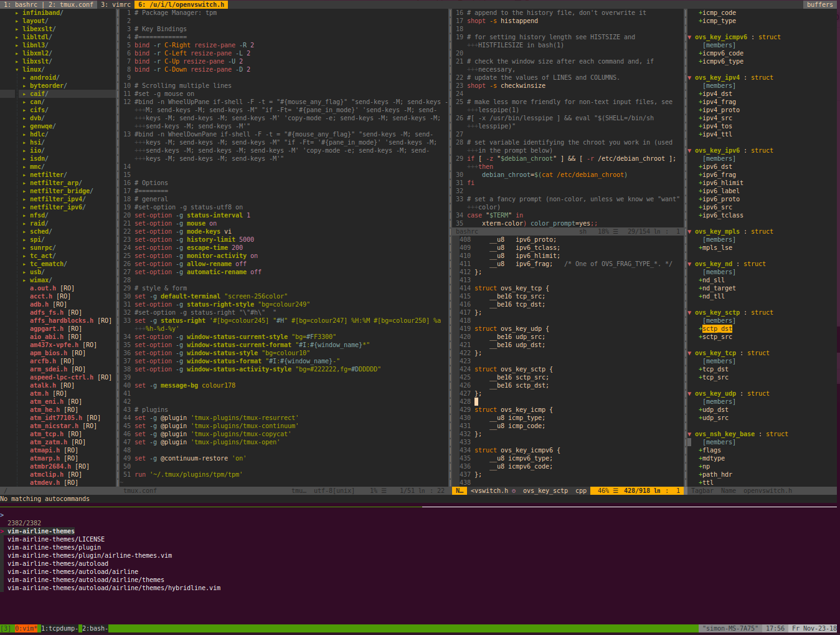Click struct ovs_key_icmpv6 line in code
The width and height of the screenshot is (840, 635).
coord(517,450)
